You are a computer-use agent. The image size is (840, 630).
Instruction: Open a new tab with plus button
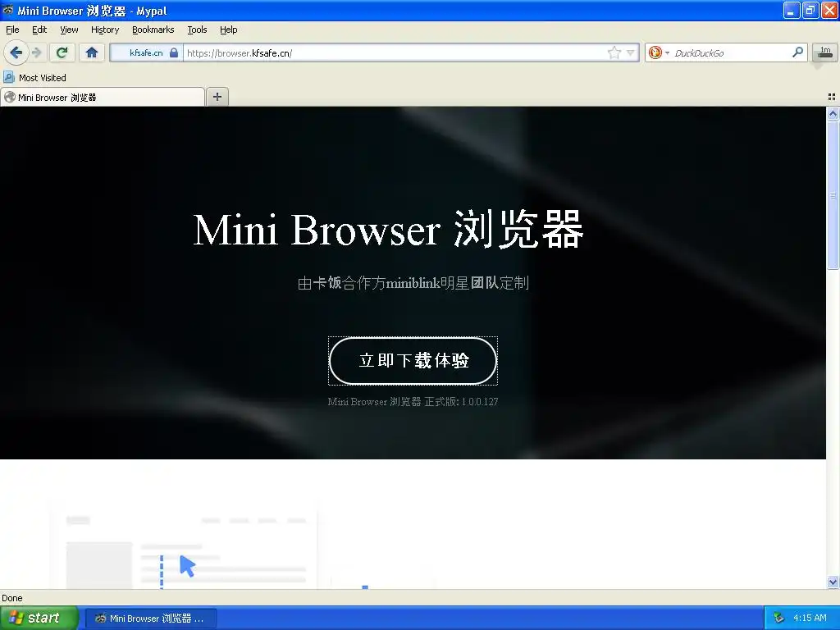click(x=217, y=97)
